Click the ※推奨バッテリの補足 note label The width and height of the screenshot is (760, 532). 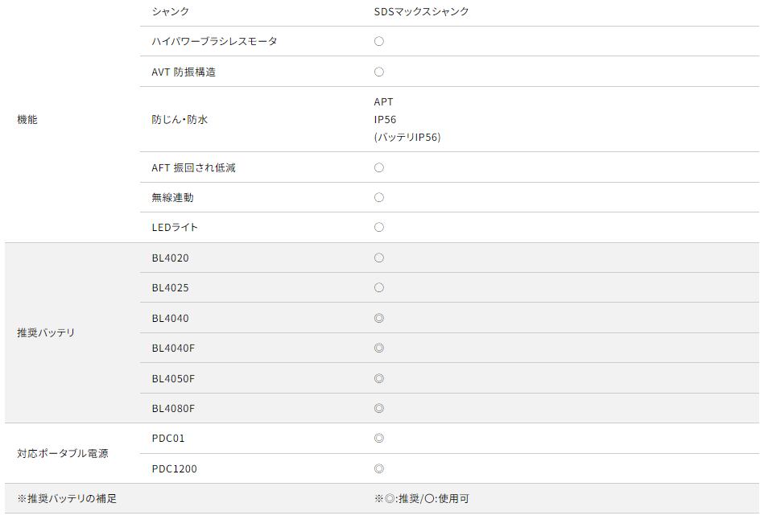67,498
